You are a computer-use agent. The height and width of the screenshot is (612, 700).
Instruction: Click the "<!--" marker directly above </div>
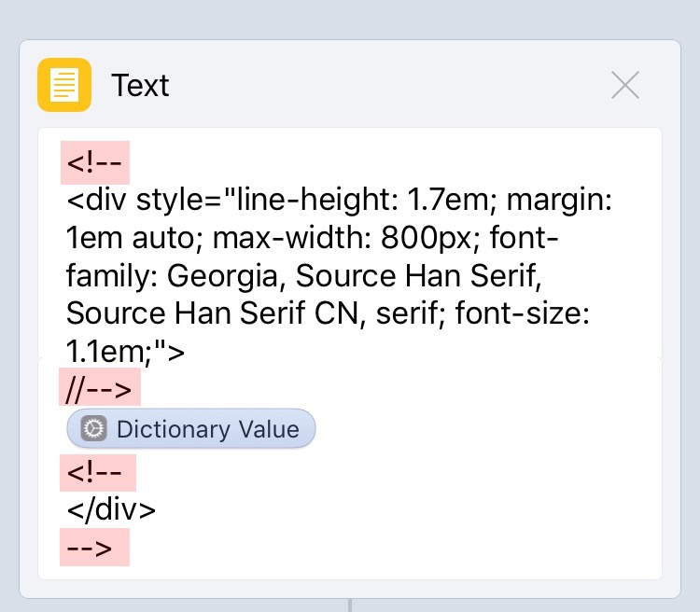point(98,471)
